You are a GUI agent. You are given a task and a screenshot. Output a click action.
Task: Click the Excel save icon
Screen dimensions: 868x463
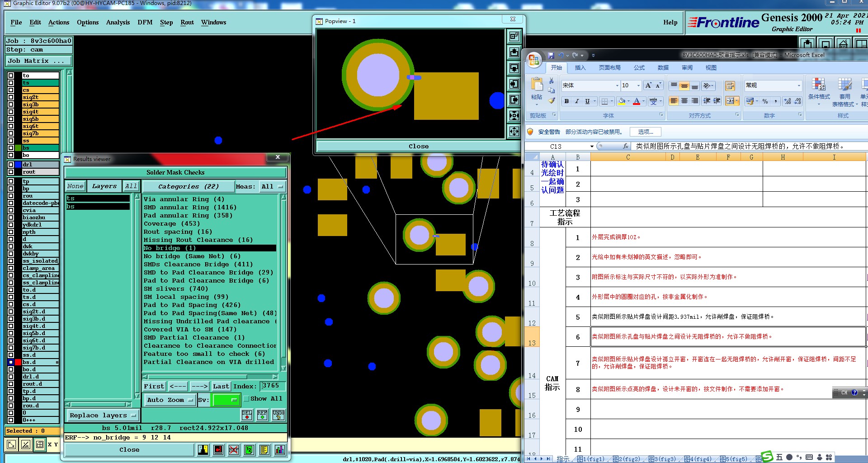click(551, 55)
